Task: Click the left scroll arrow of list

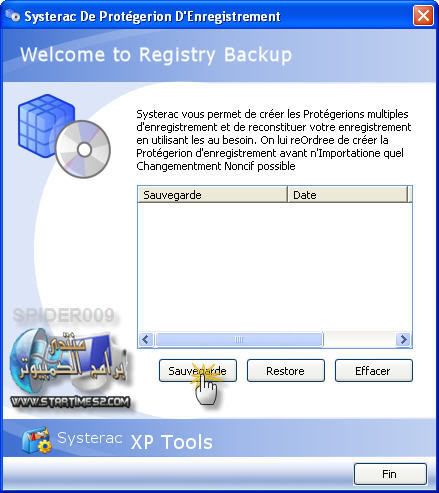Action: [146, 340]
